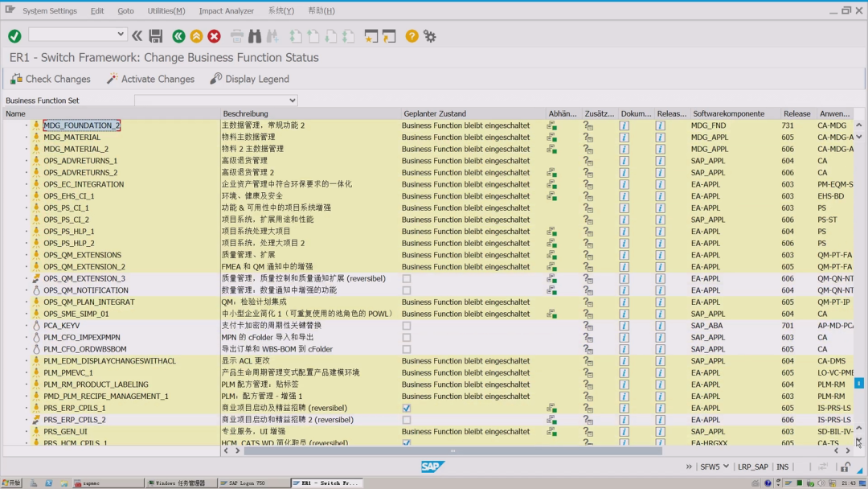Switch to Windows 任务管理器 taskbar window
Screen dimensions: 868x489
tap(181, 483)
